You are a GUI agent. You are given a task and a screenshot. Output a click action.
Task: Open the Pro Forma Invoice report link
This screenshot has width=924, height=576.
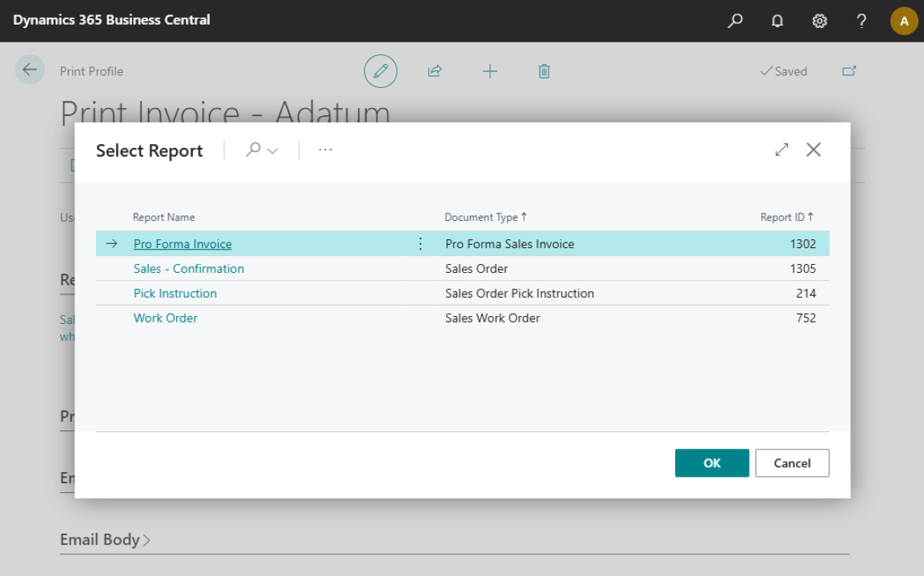pos(183,244)
